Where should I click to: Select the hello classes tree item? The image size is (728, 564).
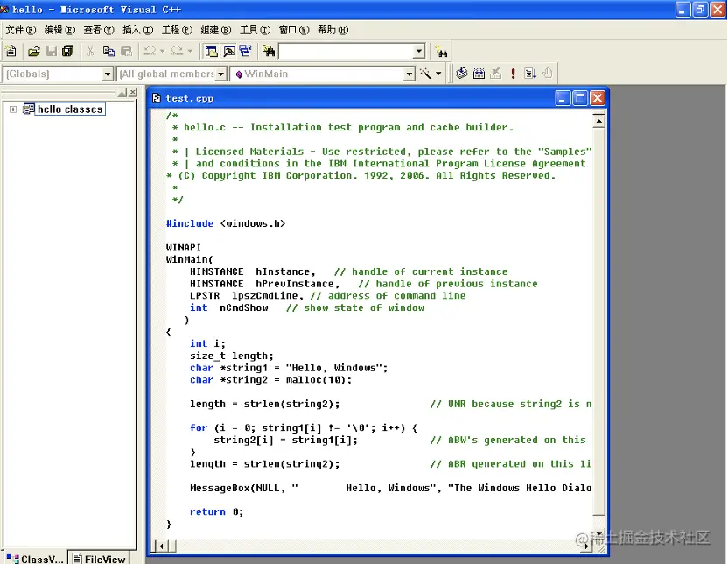coord(70,109)
